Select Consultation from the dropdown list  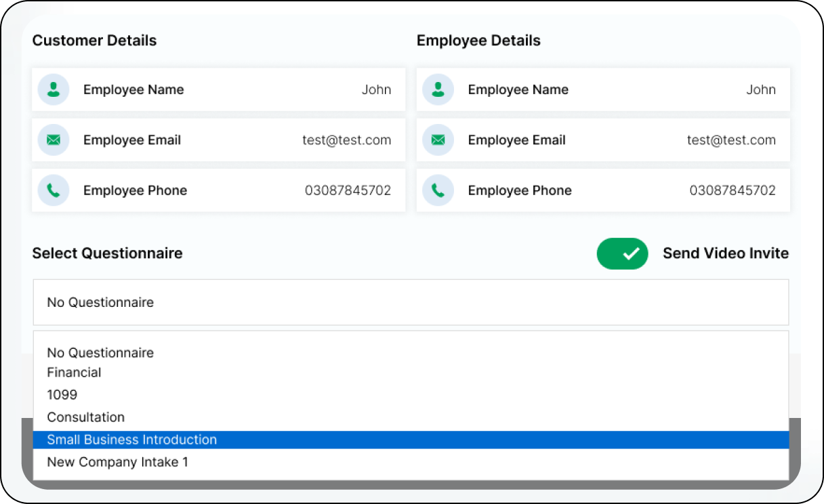(x=86, y=417)
